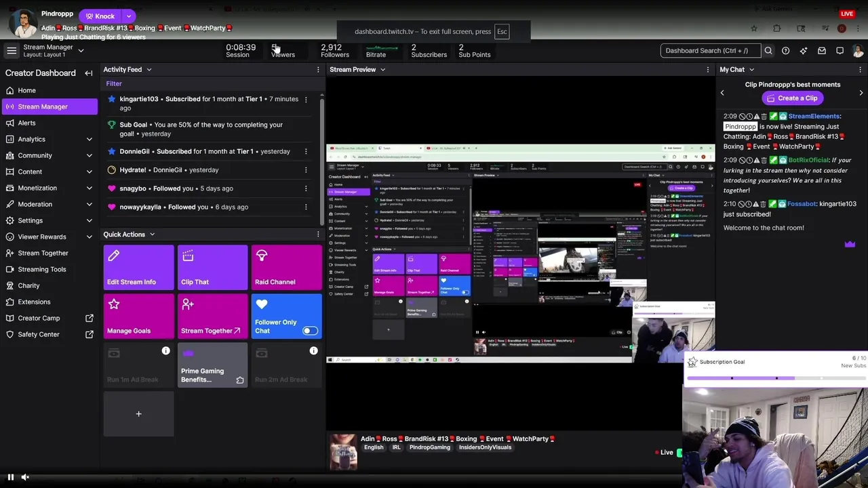Go to previous chat banner card

tap(722, 93)
